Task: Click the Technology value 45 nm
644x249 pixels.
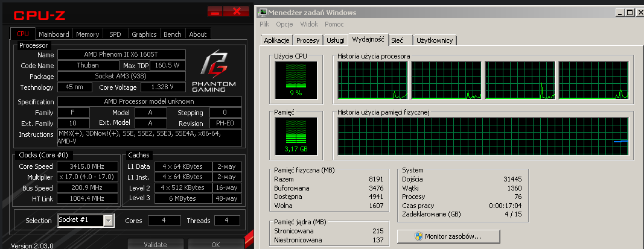Action: [x=75, y=87]
